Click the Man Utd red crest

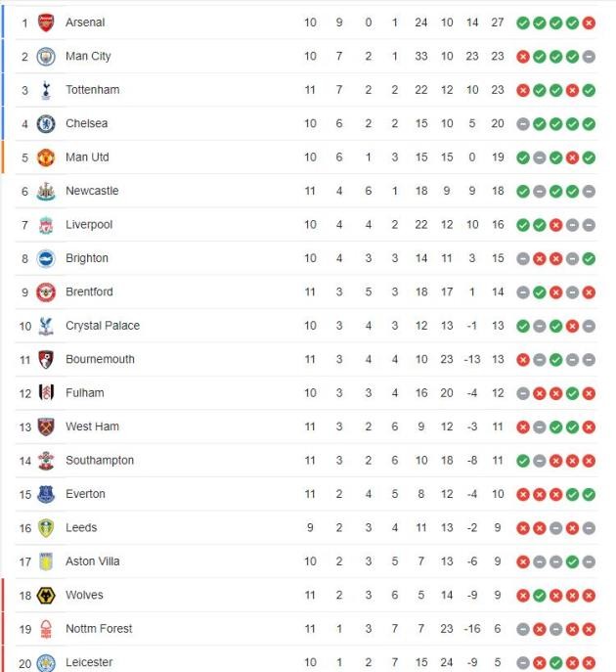click(x=46, y=157)
